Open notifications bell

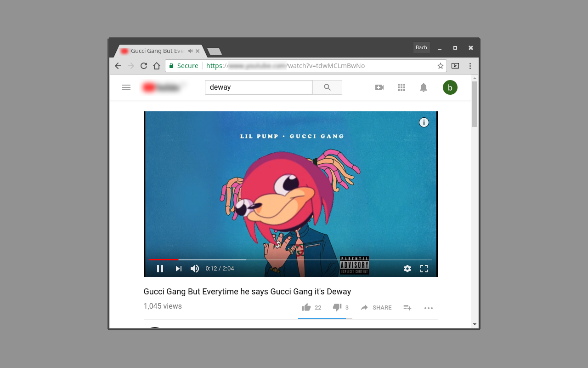[x=424, y=87]
